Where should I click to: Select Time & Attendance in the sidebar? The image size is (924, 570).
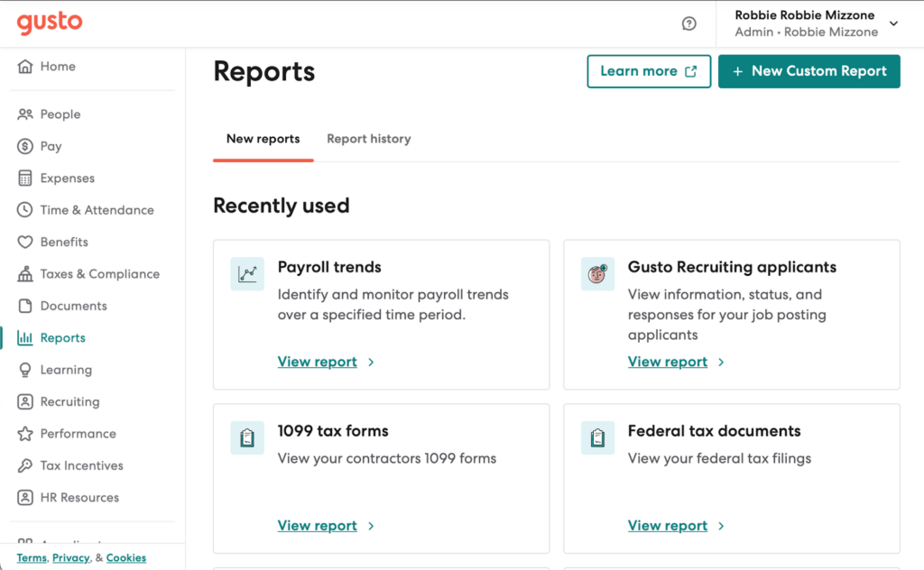[x=23, y=209]
